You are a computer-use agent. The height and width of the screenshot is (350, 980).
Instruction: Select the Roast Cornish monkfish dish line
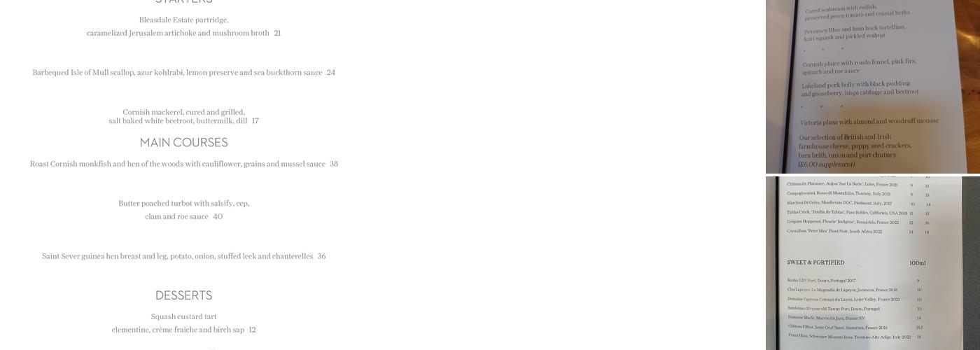[184, 164]
